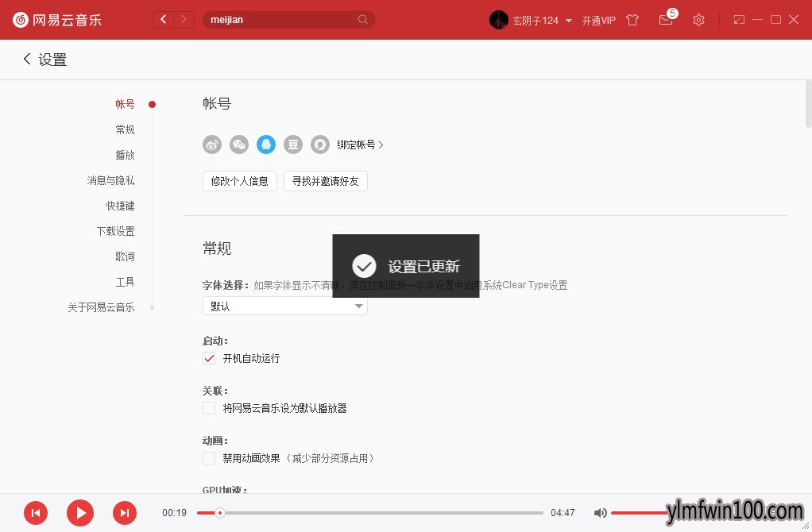This screenshot has height=532, width=812.
Task: Open the user avatar profile
Action: pyautogui.click(x=499, y=20)
